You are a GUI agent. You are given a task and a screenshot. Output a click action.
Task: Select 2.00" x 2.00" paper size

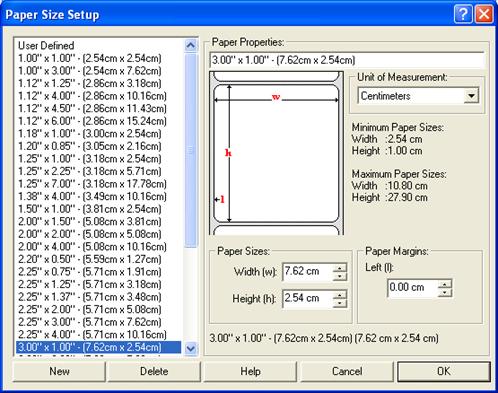(99, 234)
